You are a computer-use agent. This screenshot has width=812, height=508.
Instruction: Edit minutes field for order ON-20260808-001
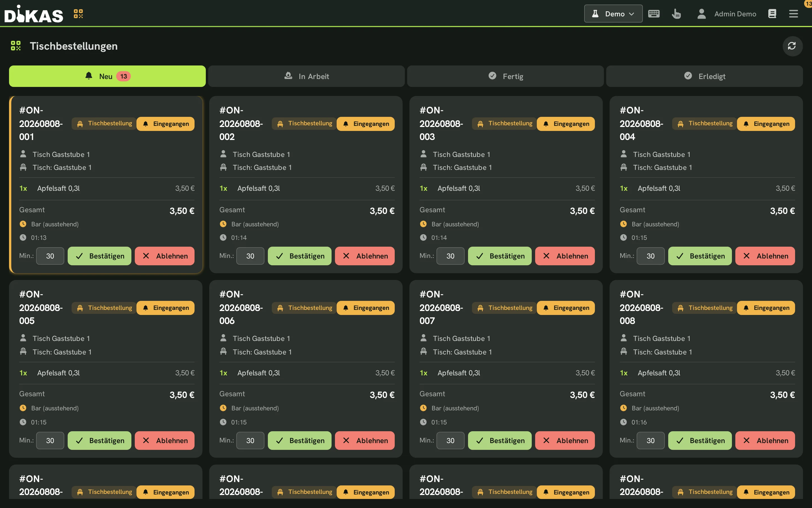(50, 256)
